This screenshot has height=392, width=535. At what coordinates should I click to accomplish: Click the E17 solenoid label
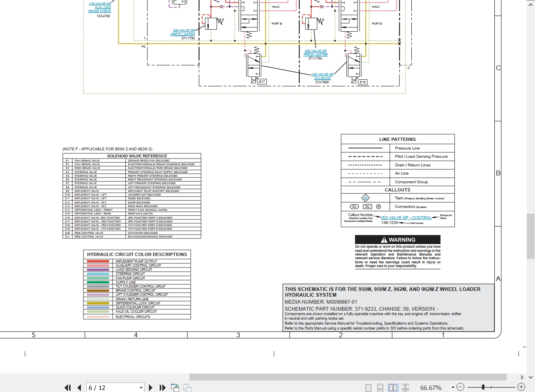(262, 82)
